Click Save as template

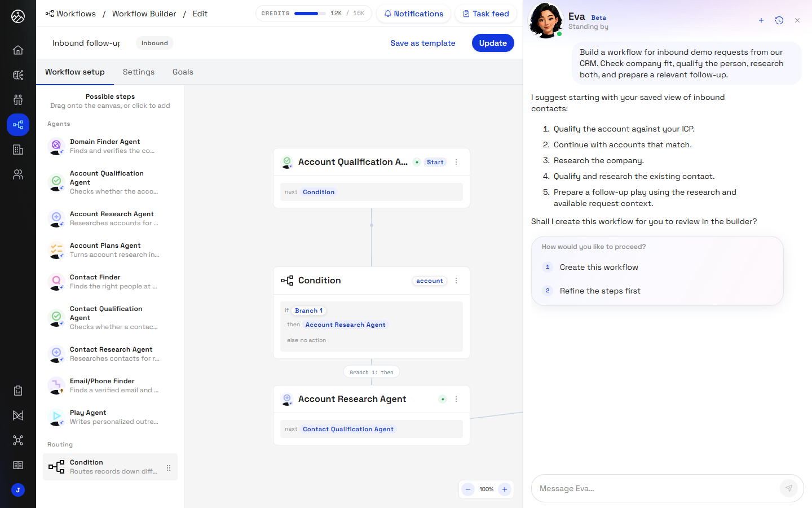[x=423, y=43]
